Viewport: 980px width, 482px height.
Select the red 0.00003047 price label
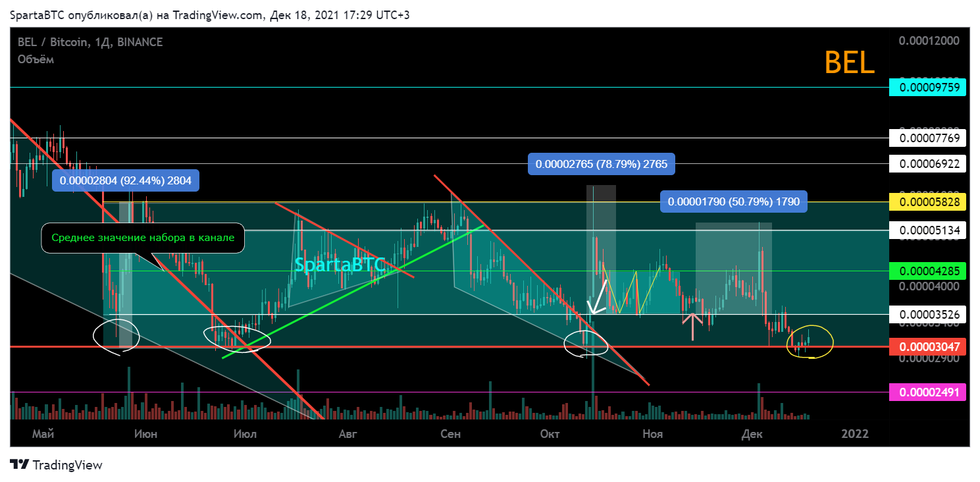(x=927, y=346)
